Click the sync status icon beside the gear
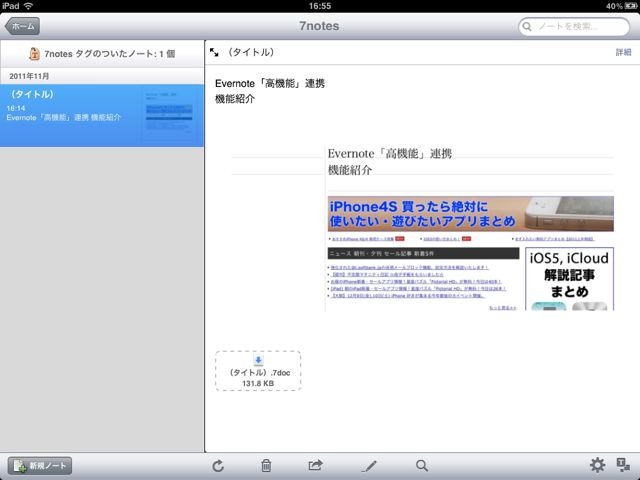The width and height of the screenshot is (640, 480). pyautogui.click(x=623, y=465)
